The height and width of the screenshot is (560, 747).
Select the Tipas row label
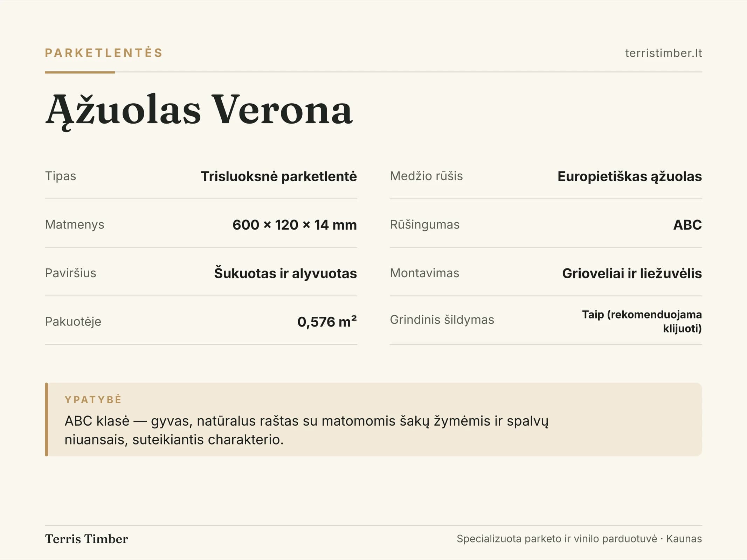[61, 176]
